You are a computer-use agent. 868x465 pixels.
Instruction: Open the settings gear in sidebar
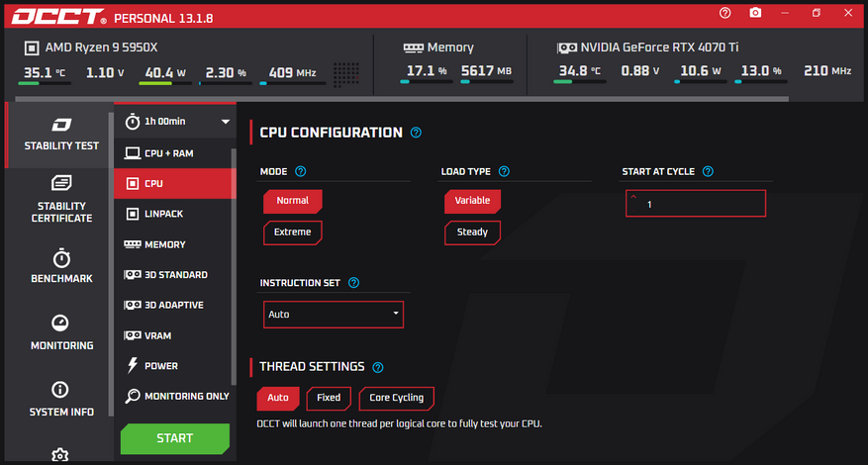pyautogui.click(x=60, y=455)
